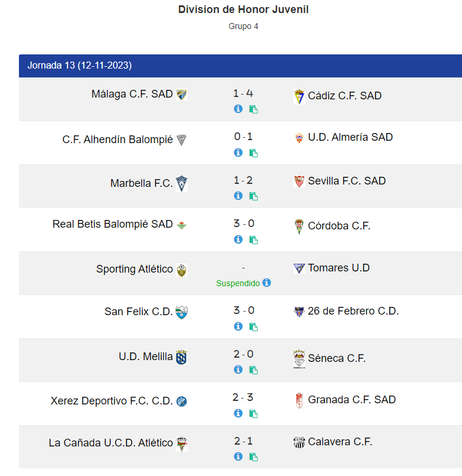Click info icon for La Cañada vs Calavera
Viewport: 462px width, 476px height.
[x=238, y=456]
